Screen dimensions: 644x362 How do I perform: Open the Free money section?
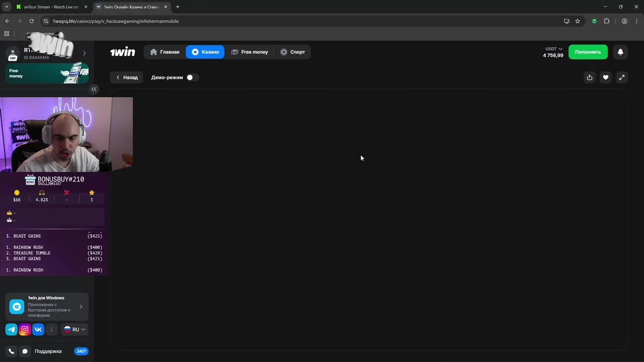pos(250,52)
